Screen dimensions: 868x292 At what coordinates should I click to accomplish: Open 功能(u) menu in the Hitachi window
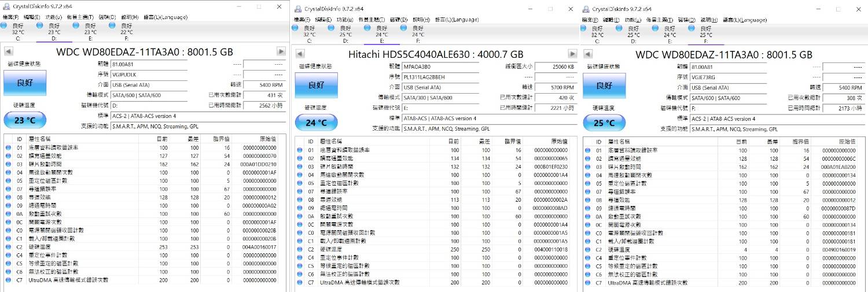345,19
